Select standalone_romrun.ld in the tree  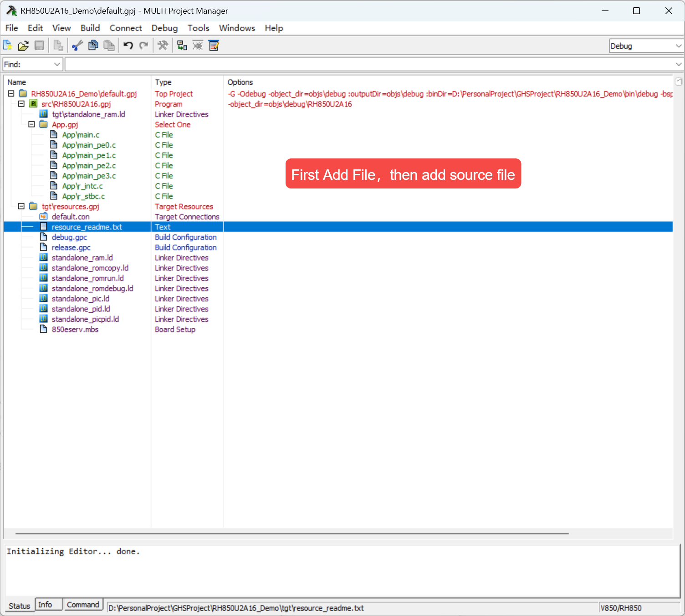coord(87,278)
